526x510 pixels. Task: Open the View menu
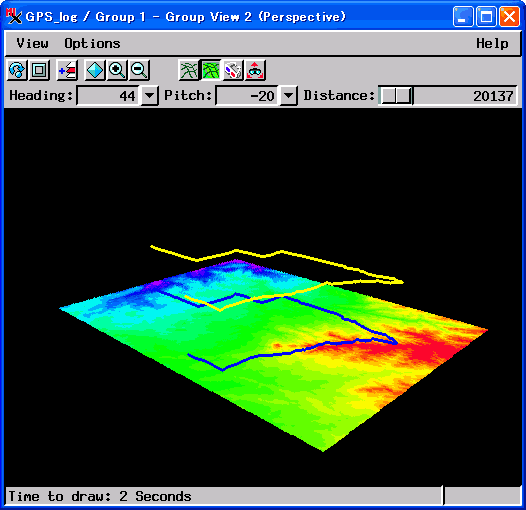pyautogui.click(x=33, y=43)
